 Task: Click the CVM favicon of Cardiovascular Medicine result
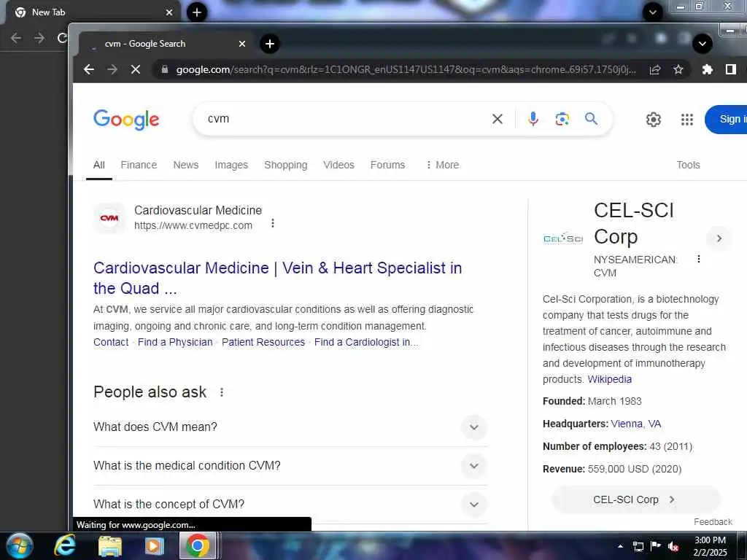coord(109,218)
